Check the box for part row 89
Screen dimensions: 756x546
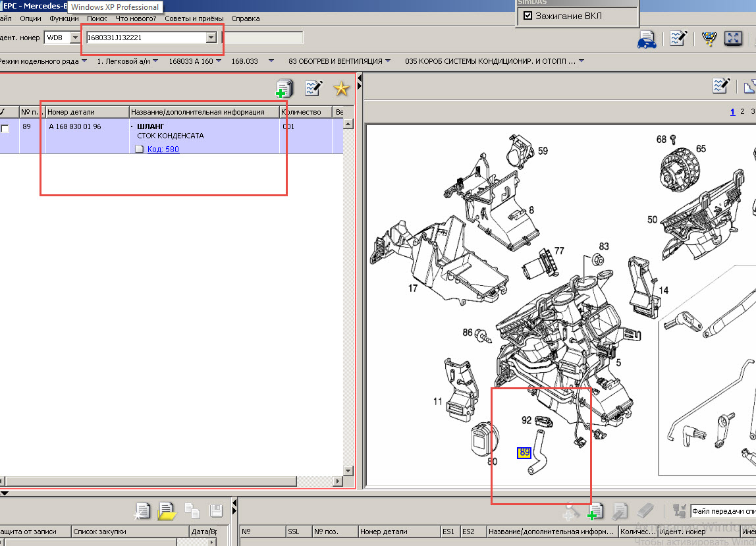click(5, 128)
